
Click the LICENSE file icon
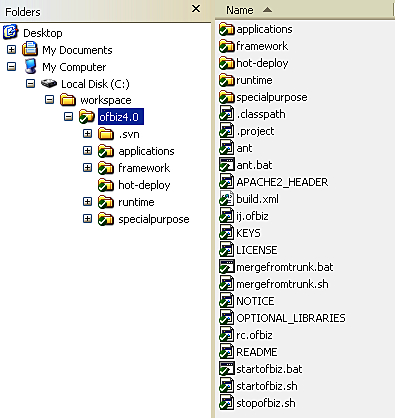tap(227, 250)
